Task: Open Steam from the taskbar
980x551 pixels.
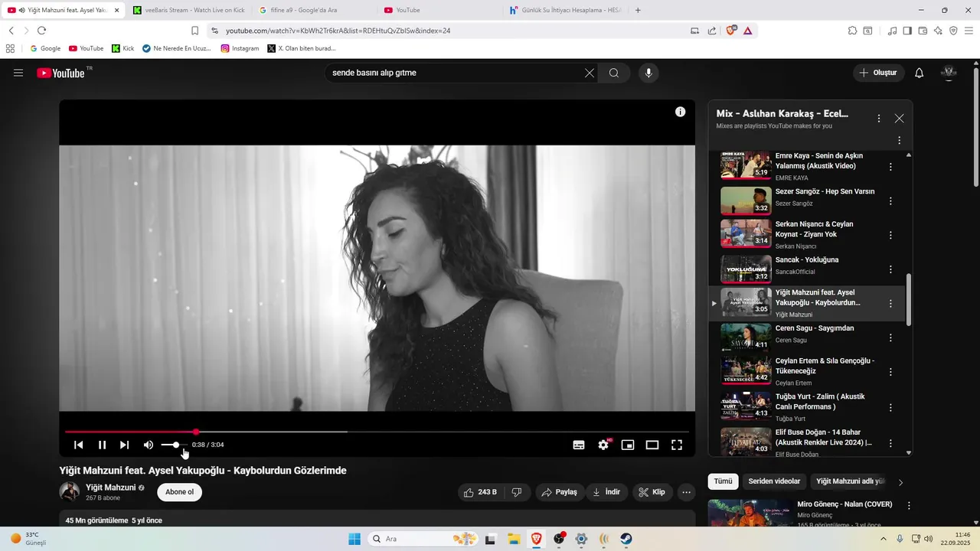Action: click(626, 539)
